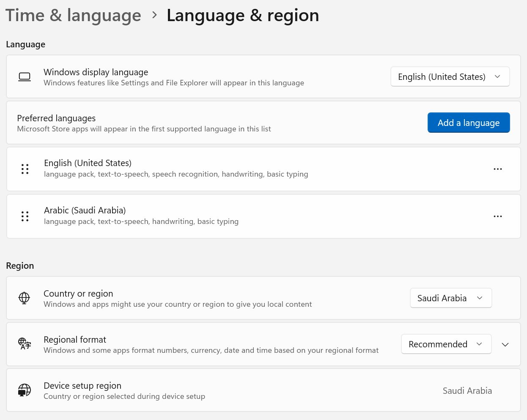Open more options for Arabic (Saudi Arabia)
Image resolution: width=527 pixels, height=420 pixels.
[x=497, y=216]
